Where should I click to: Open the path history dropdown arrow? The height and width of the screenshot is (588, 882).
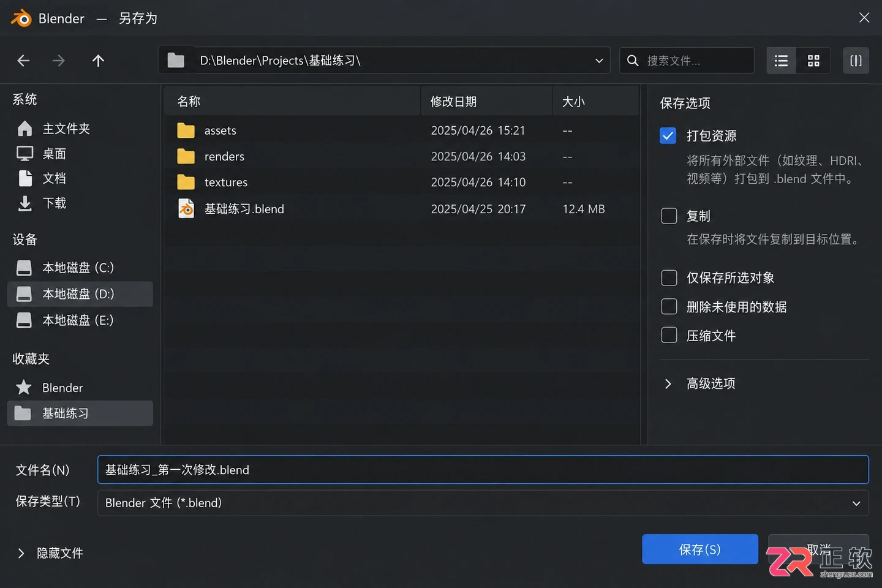pyautogui.click(x=598, y=61)
